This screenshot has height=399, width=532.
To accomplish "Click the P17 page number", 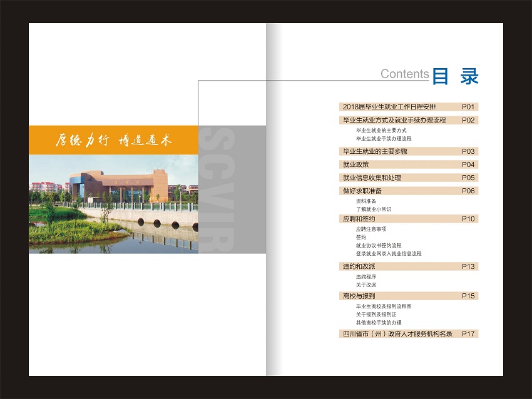I will [469, 334].
